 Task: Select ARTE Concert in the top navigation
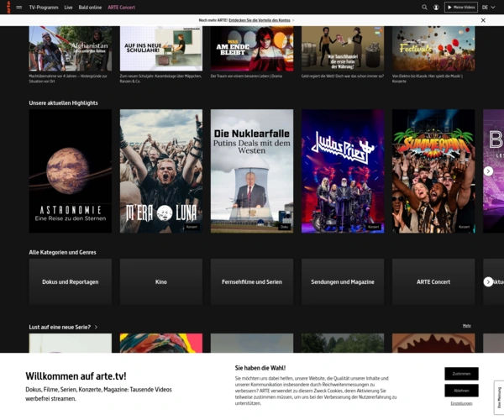pos(123,7)
